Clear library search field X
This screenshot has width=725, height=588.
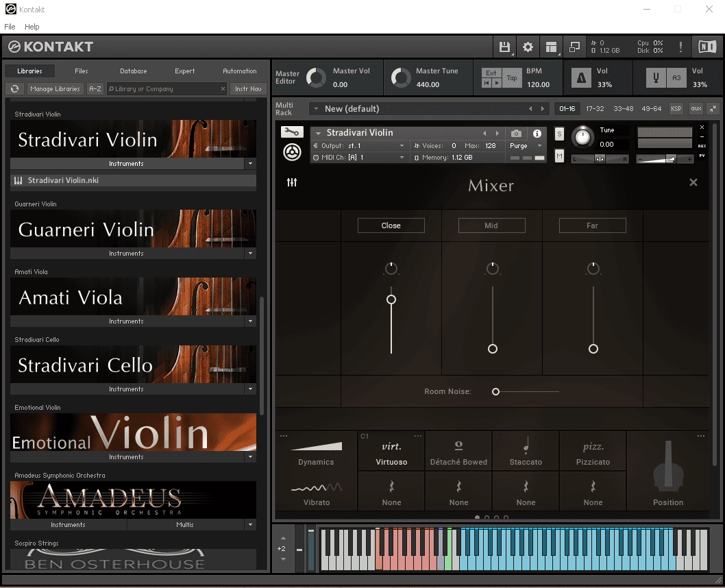coord(223,89)
